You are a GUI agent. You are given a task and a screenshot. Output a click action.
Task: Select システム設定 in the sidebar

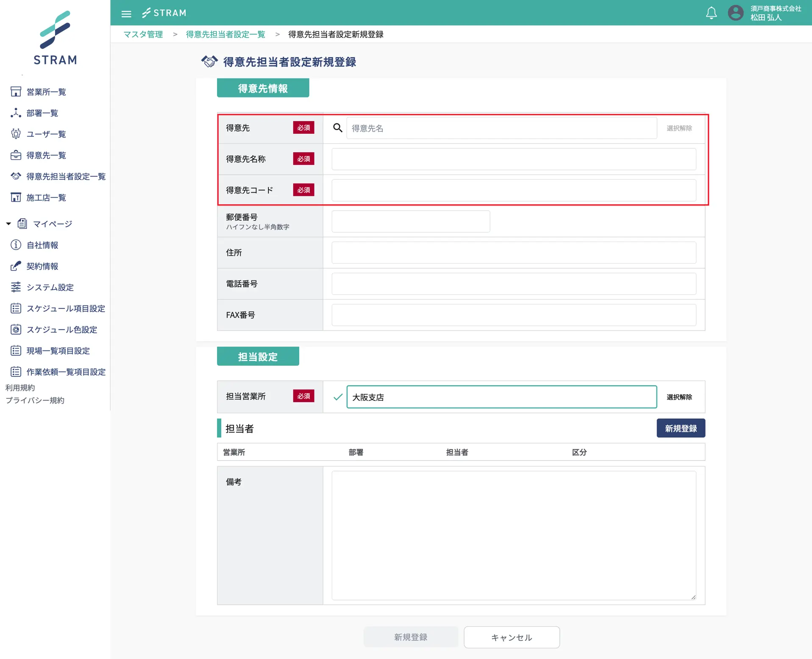point(50,287)
